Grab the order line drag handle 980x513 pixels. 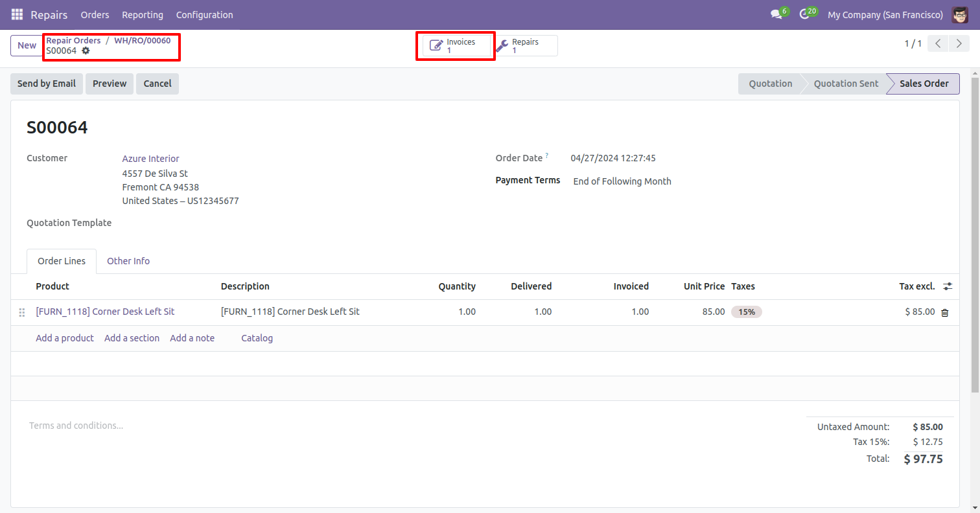pyautogui.click(x=22, y=312)
